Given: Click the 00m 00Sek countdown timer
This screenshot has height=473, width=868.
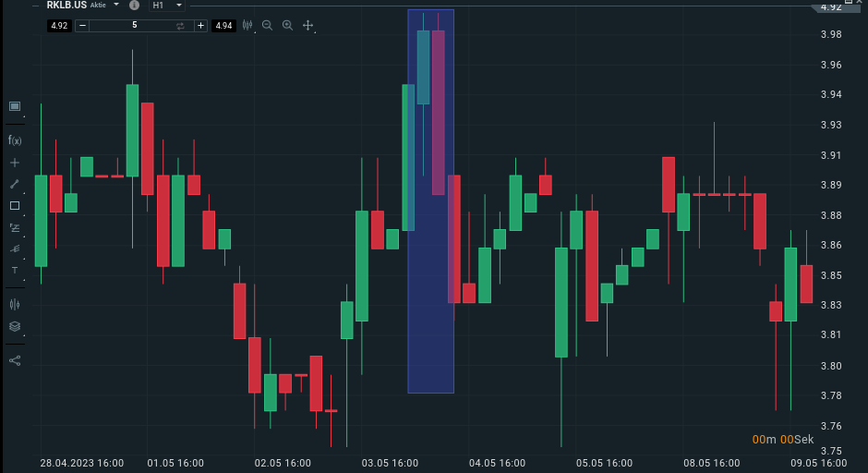Looking at the screenshot, I should click(783, 440).
